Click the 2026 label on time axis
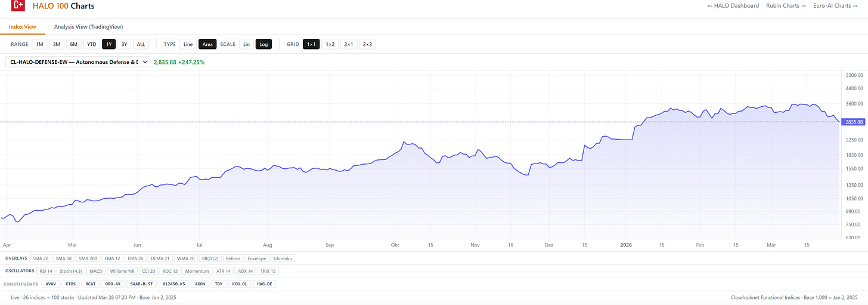The height and width of the screenshot is (305, 868). pyautogui.click(x=625, y=245)
